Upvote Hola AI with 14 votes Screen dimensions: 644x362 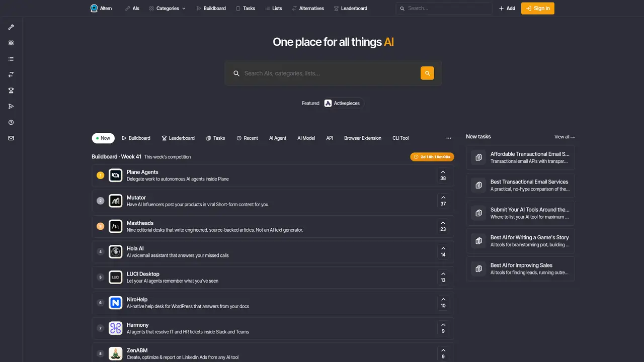(443, 252)
